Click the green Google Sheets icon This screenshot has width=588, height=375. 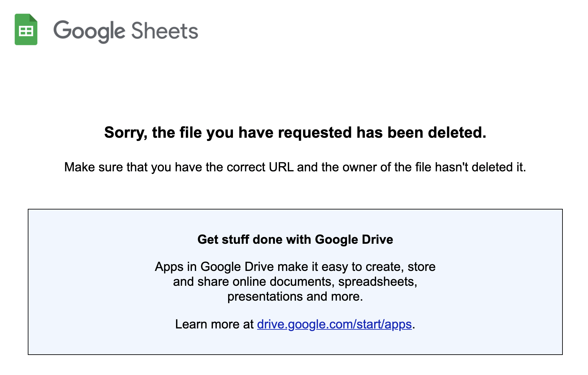[26, 29]
